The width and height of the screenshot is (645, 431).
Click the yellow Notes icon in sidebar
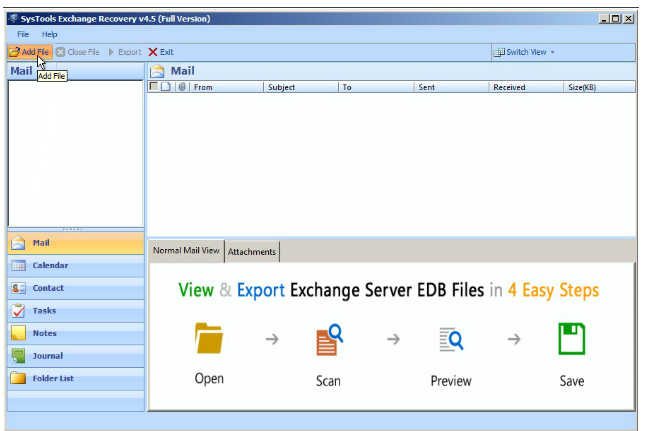[18, 333]
